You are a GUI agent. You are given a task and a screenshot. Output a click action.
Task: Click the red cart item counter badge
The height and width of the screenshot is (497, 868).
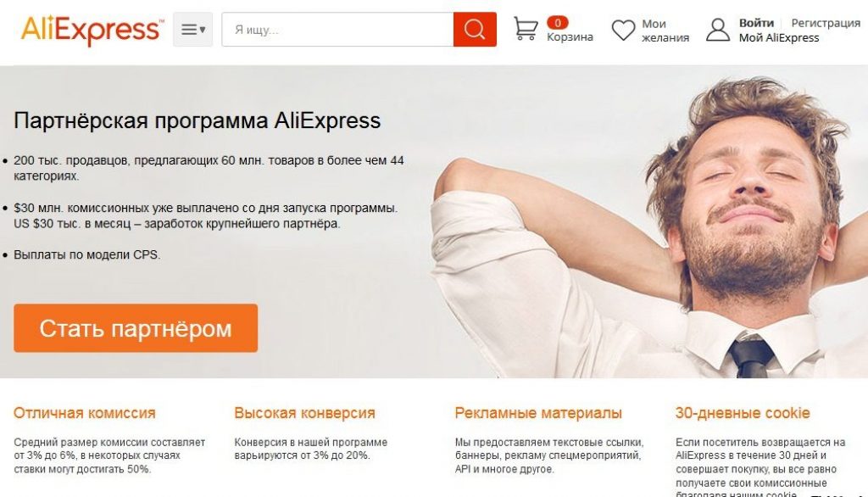(558, 23)
